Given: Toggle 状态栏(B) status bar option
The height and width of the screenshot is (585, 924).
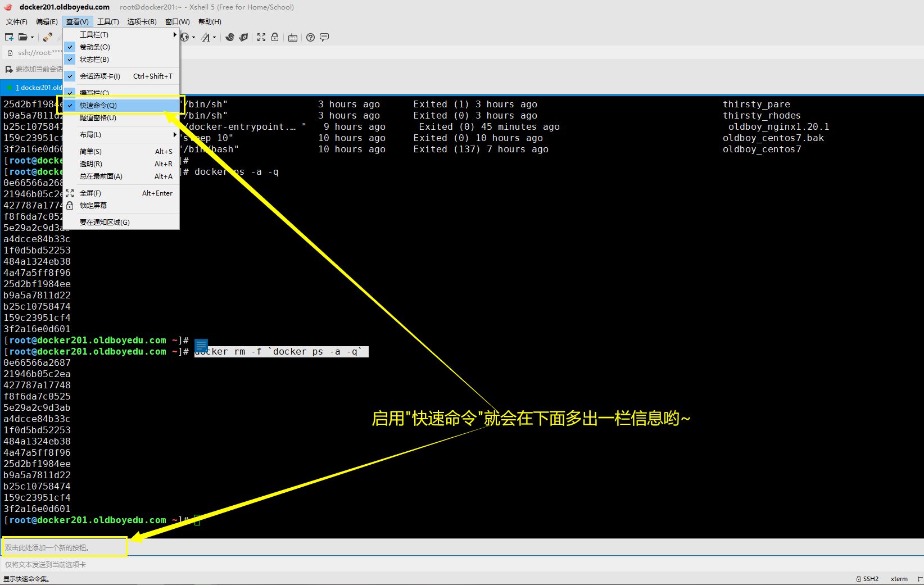Looking at the screenshot, I should coord(94,60).
